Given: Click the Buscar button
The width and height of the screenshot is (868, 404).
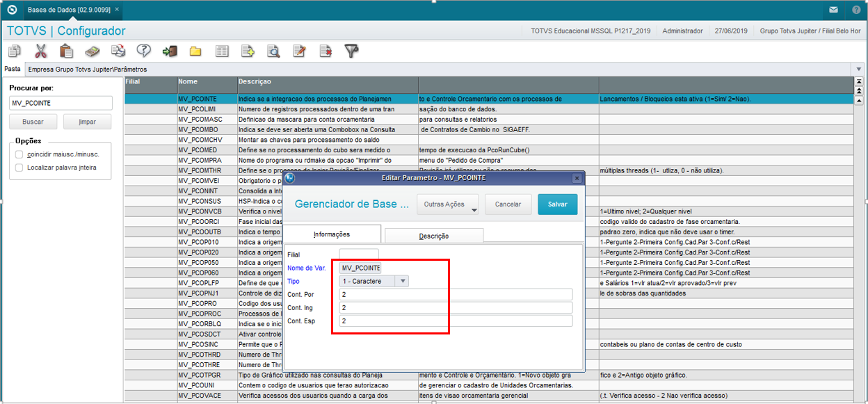Looking at the screenshot, I should (x=33, y=122).
